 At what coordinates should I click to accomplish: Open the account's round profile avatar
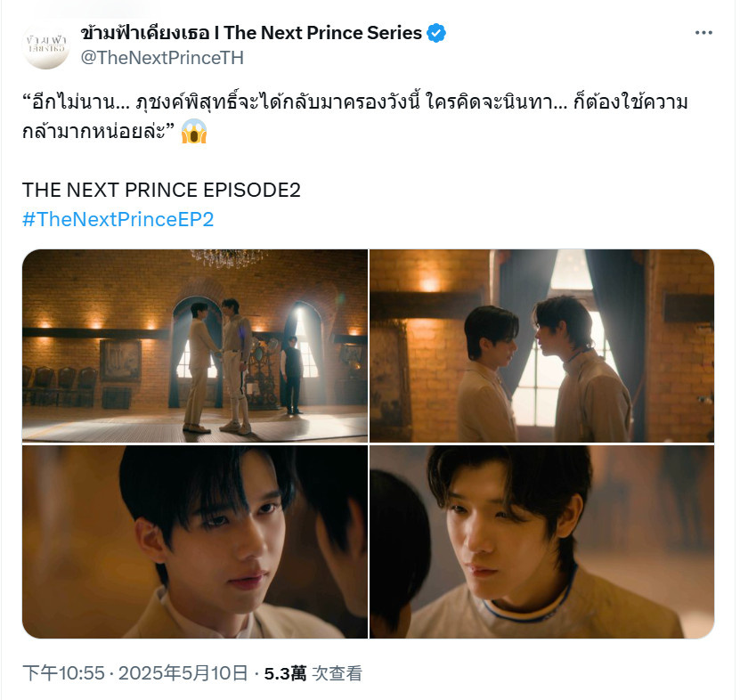(x=46, y=45)
